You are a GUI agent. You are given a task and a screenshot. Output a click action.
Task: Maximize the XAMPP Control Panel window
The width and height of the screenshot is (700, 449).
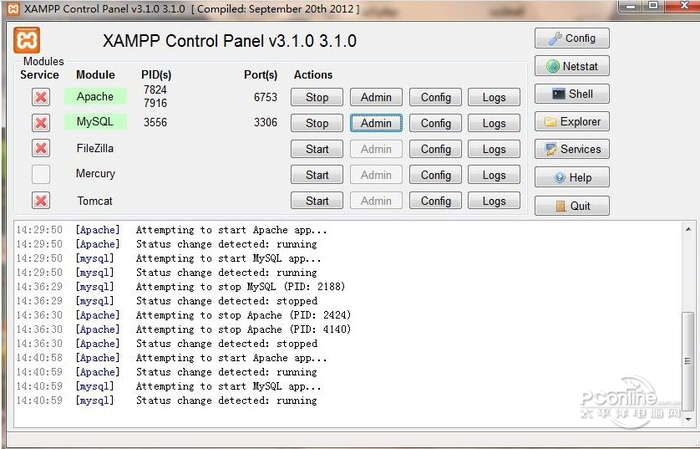coord(654,6)
